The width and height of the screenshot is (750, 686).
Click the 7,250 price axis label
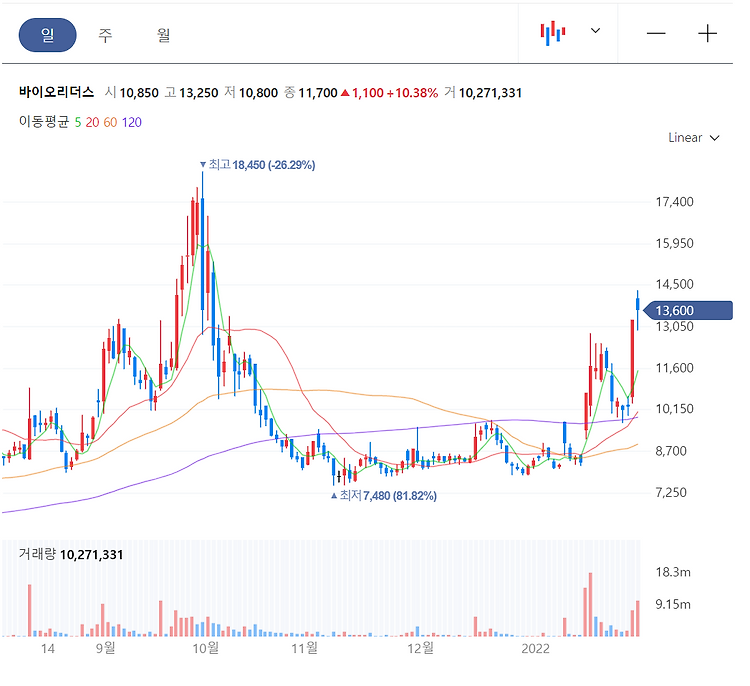point(671,493)
